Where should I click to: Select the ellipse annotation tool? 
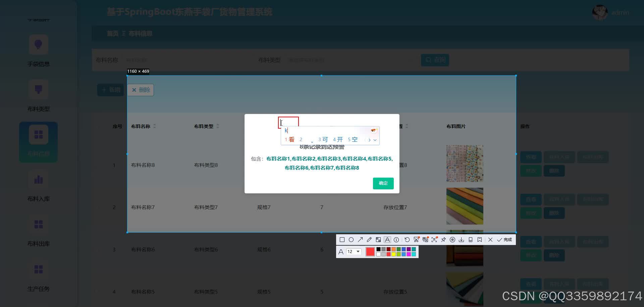pyautogui.click(x=351, y=239)
